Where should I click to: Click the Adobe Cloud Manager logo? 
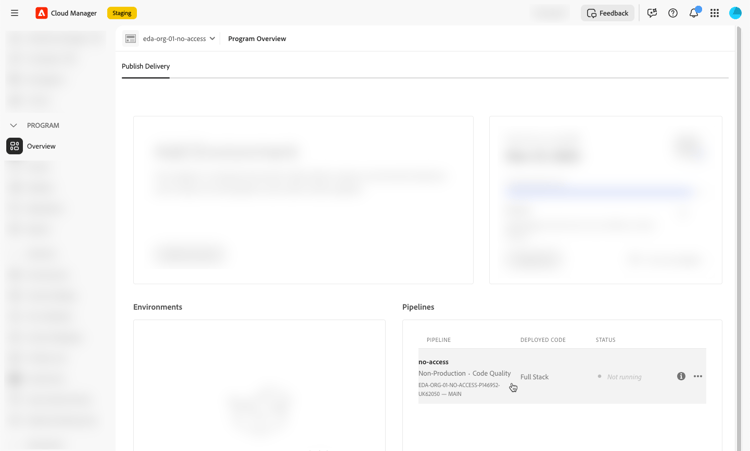(42, 13)
